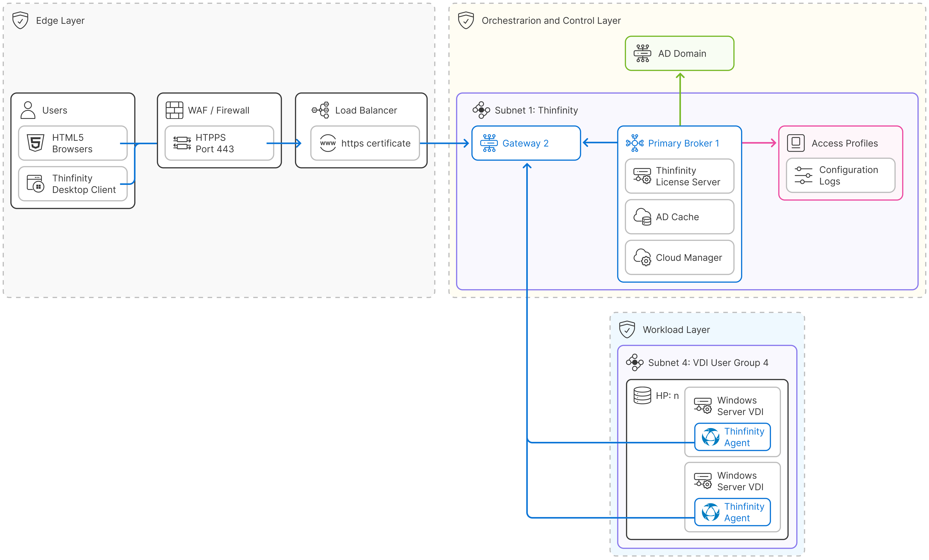Click the Thinfinity Desktop Client window icon

click(x=36, y=184)
